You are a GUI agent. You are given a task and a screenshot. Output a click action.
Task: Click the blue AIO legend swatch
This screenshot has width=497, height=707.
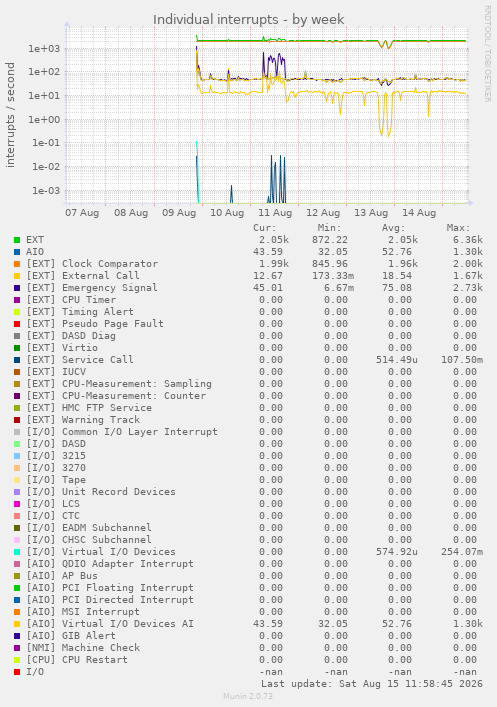click(17, 252)
